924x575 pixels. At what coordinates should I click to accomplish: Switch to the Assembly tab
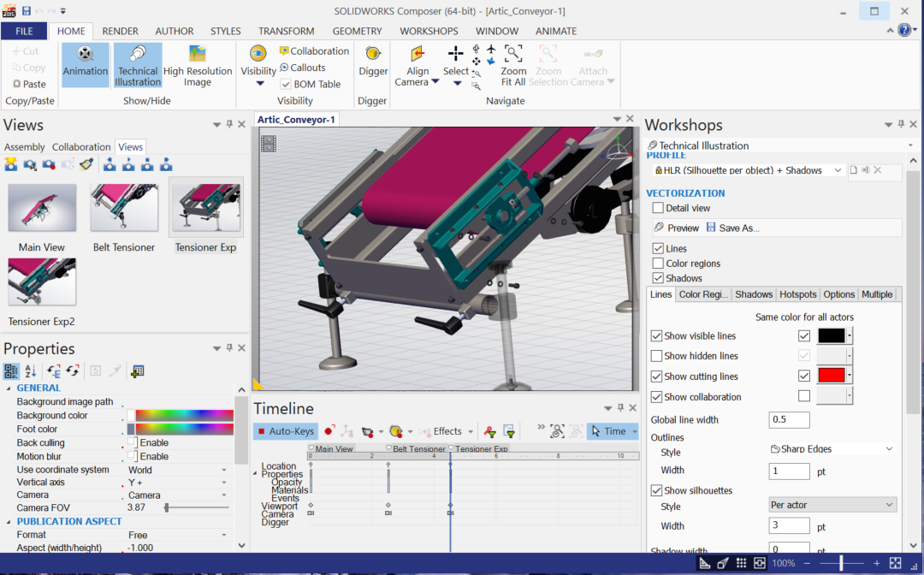tap(25, 146)
